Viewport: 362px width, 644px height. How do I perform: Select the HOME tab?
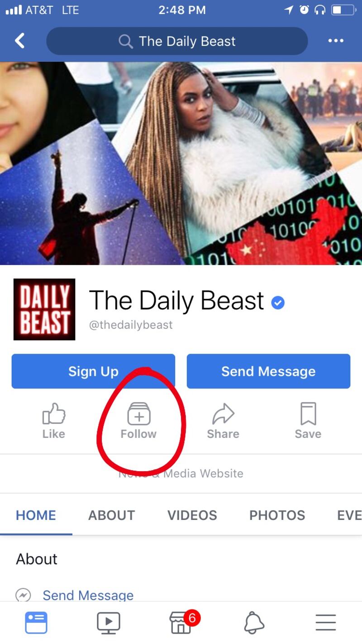(36, 515)
